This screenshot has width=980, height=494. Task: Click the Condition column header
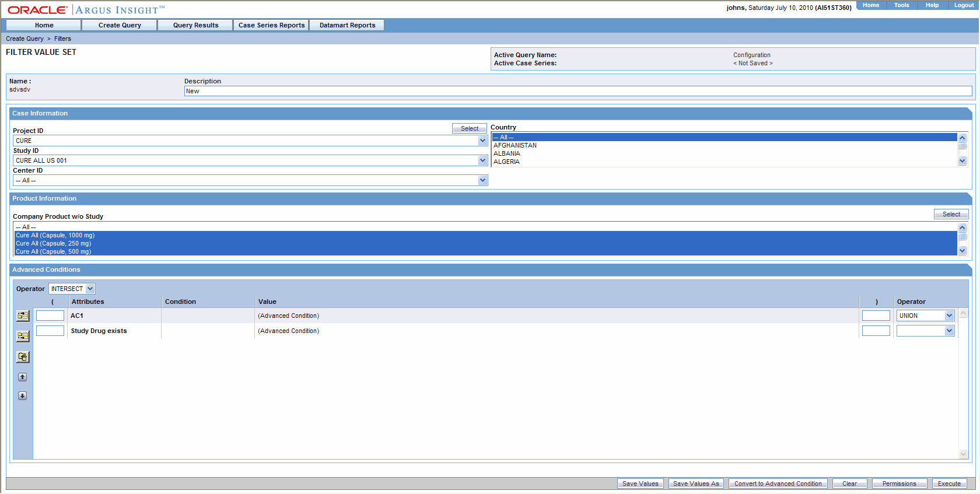(x=180, y=302)
